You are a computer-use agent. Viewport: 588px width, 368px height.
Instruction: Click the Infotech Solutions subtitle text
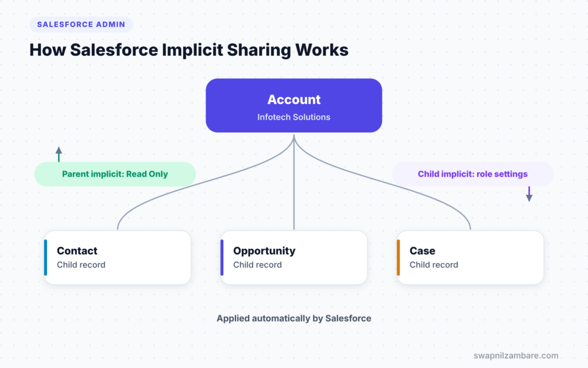[294, 117]
